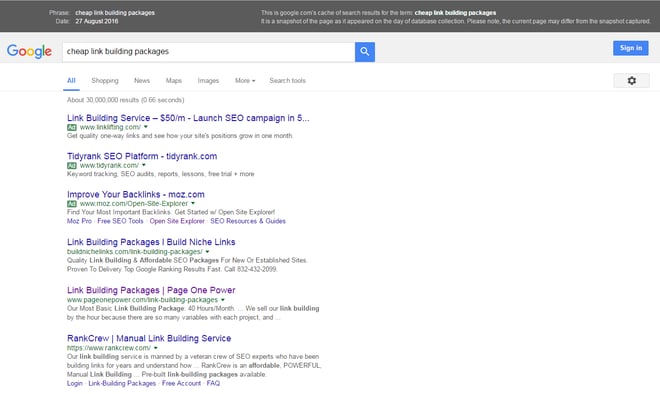660x394 pixels.
Task: Switch to the Images tab
Action: (x=208, y=80)
